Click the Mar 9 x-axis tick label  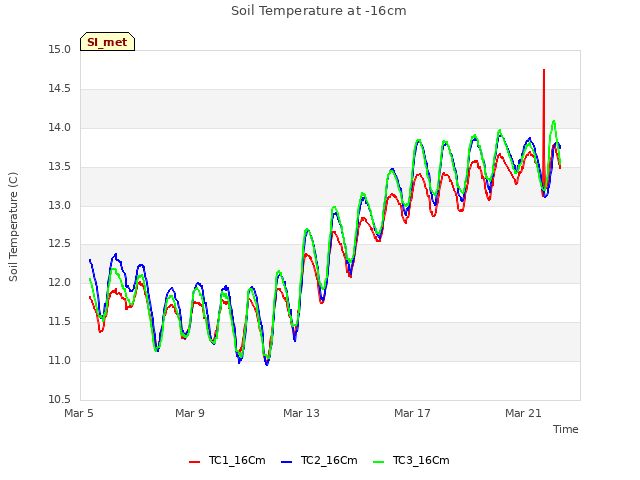pyautogui.click(x=190, y=413)
